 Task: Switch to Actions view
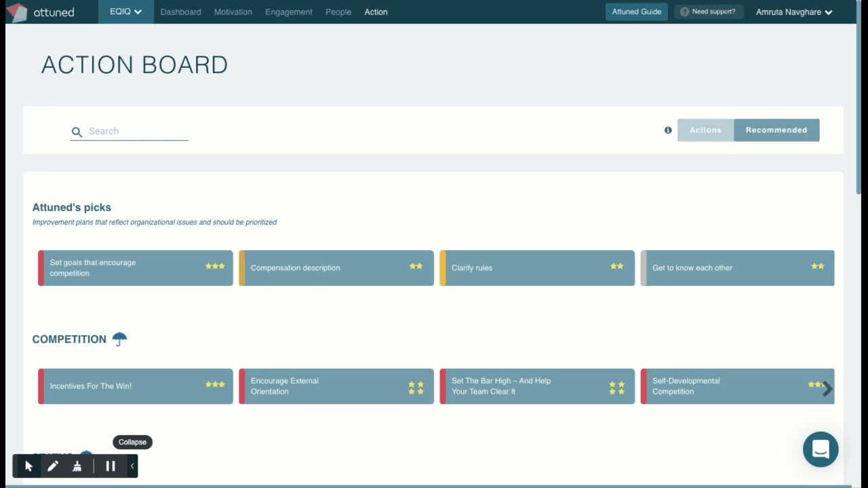(x=706, y=130)
